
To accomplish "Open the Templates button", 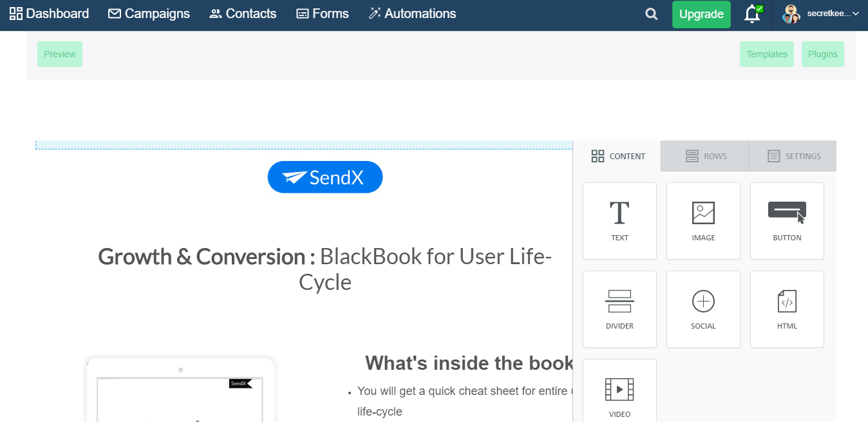I will click(x=767, y=54).
